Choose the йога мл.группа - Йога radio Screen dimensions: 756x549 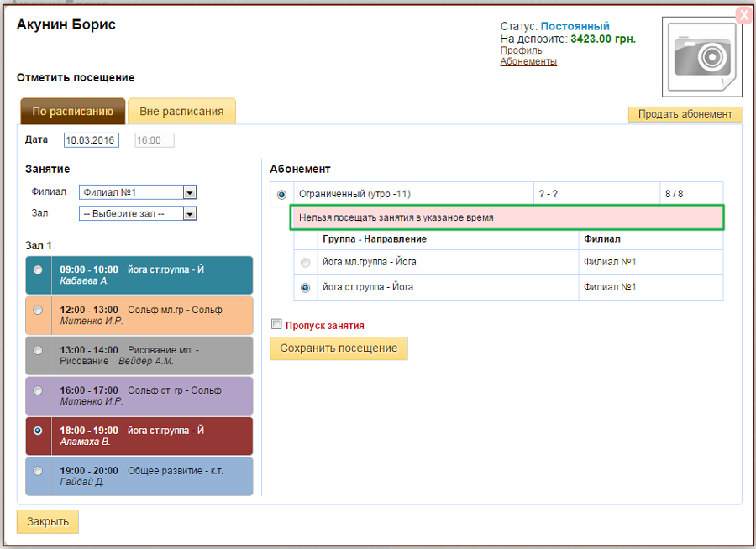305,263
